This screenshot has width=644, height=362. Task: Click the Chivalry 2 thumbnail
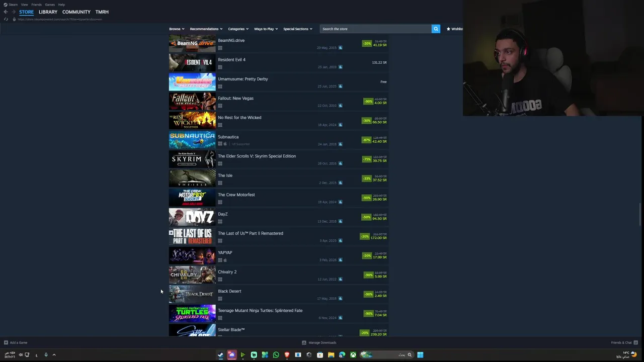point(192,275)
